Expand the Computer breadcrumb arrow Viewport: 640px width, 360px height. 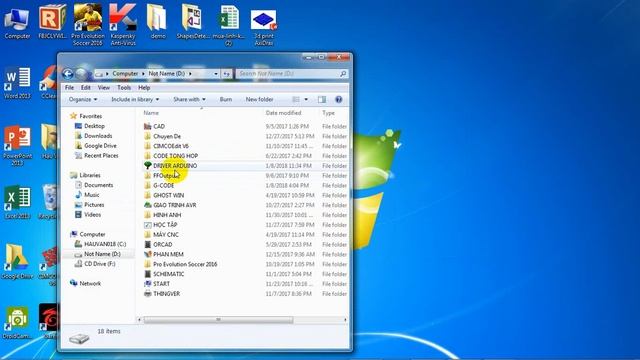click(x=144, y=73)
